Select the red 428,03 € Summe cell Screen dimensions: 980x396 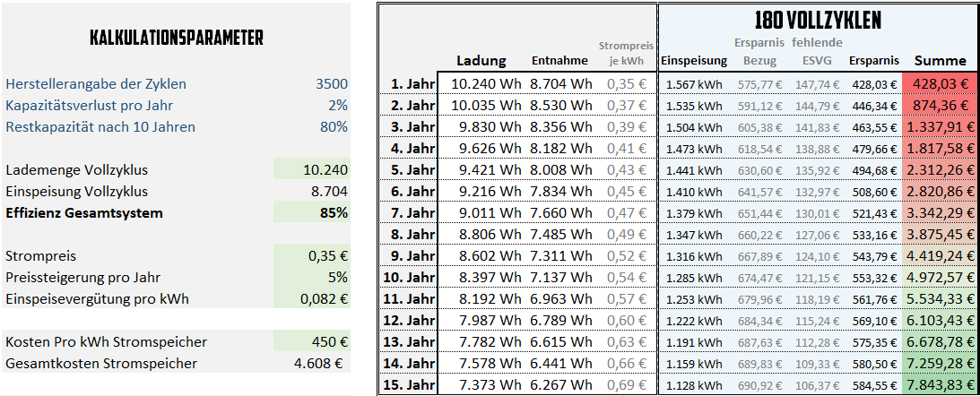click(940, 83)
